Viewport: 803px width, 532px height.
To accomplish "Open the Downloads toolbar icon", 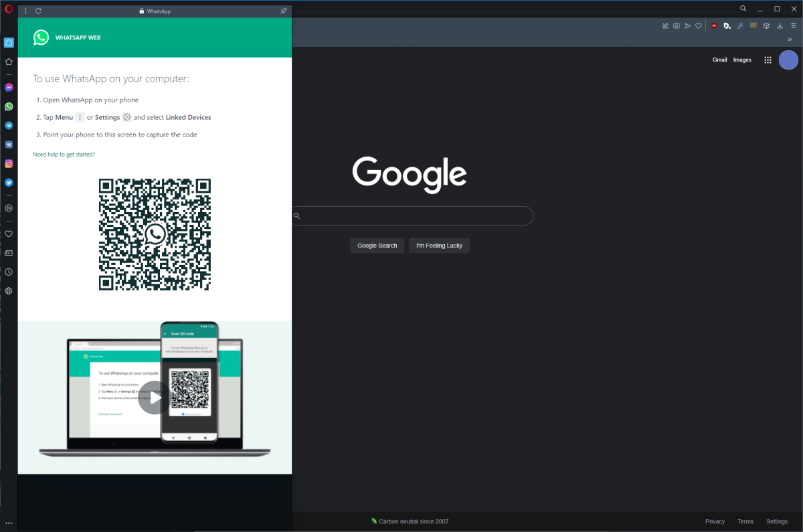I will pos(780,25).
